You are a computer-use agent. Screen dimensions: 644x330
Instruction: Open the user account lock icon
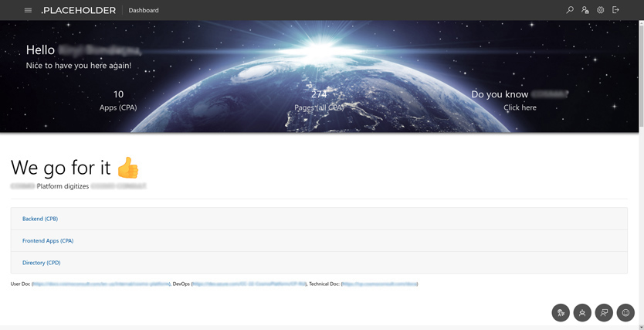pyautogui.click(x=585, y=10)
